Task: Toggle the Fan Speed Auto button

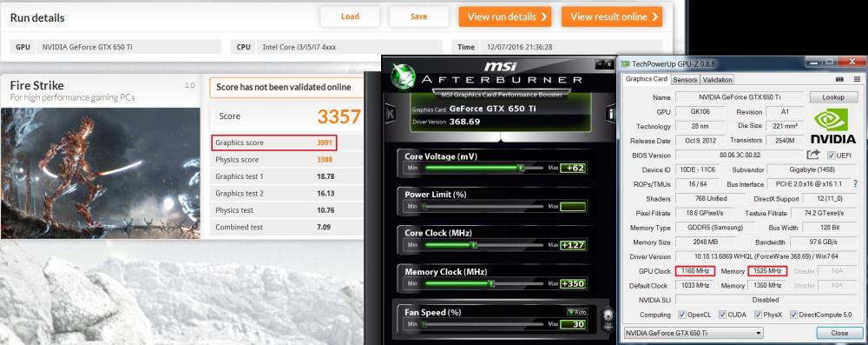Action: 576,312
